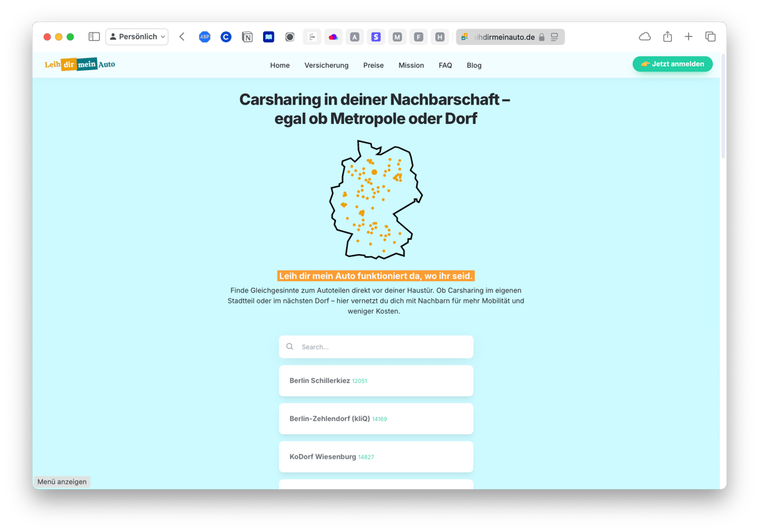
Task: Toggle the Safari sidebar icon
Action: [93, 37]
